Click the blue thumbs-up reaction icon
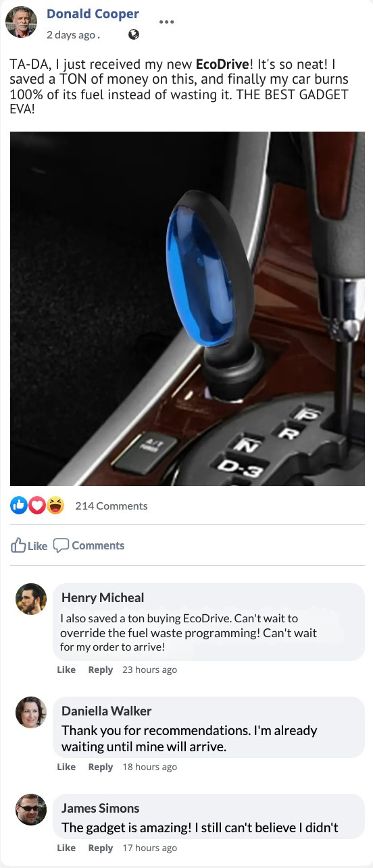 point(19,505)
